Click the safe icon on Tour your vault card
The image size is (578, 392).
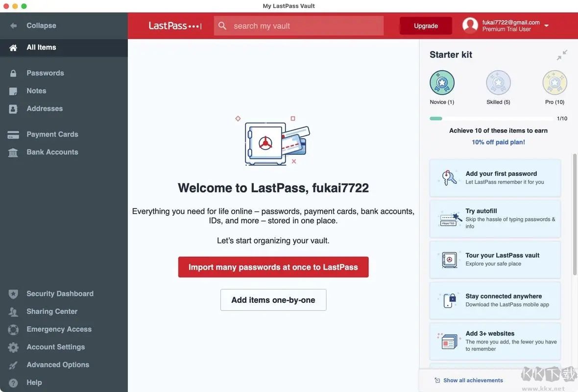pos(449,260)
